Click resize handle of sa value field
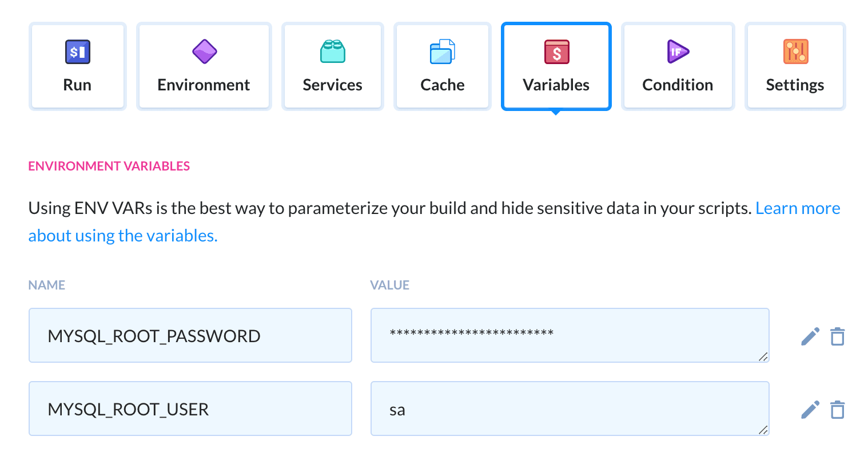This screenshot has height=452, width=868. pyautogui.click(x=763, y=430)
